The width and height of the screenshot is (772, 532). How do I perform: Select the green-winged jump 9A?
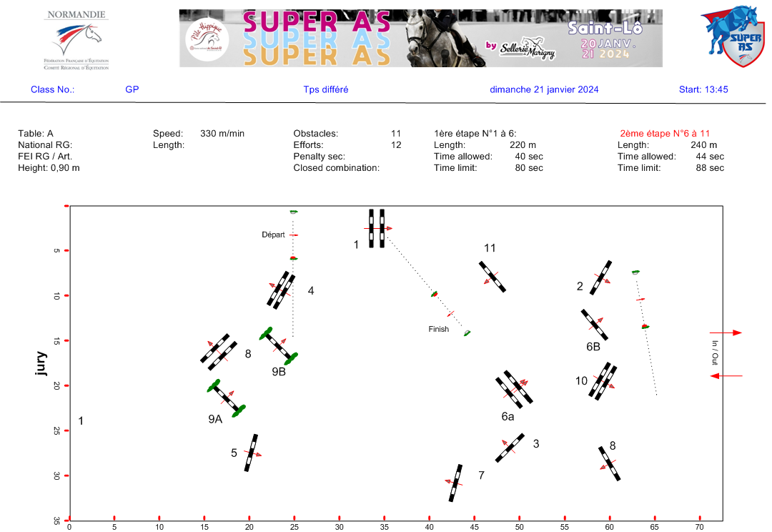pyautogui.click(x=227, y=398)
